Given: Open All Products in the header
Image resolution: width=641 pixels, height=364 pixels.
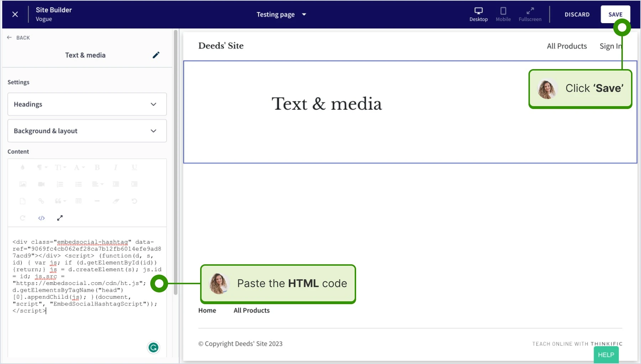Looking at the screenshot, I should [567, 46].
